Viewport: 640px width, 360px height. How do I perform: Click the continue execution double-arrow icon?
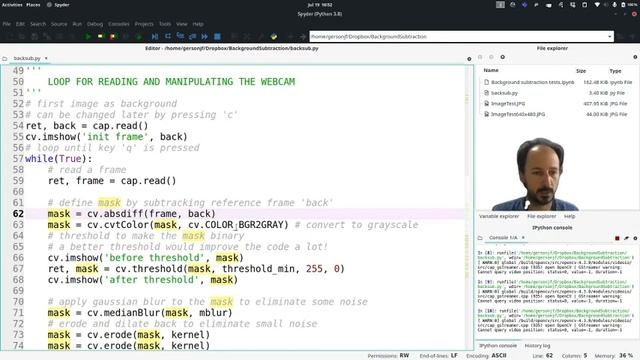[x=205, y=36]
